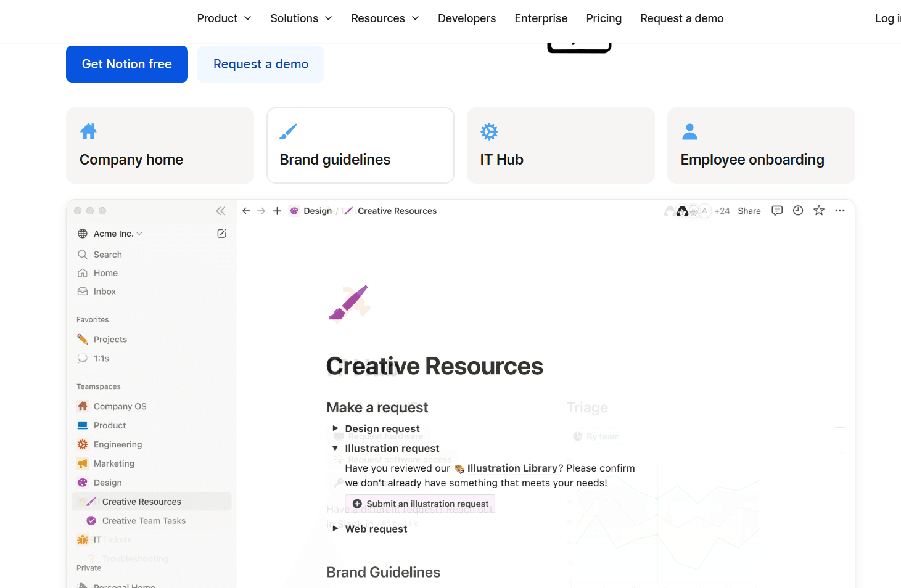The image size is (901, 588).
Task: Click the Company OS house icon
Action: (x=83, y=406)
